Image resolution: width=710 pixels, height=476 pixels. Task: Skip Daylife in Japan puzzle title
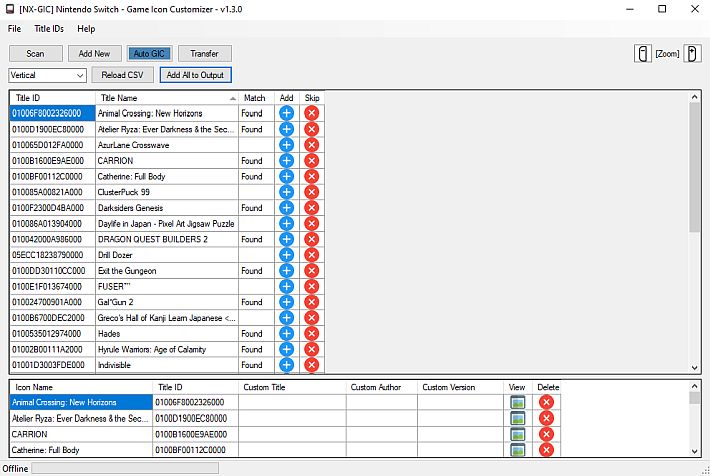click(x=312, y=223)
